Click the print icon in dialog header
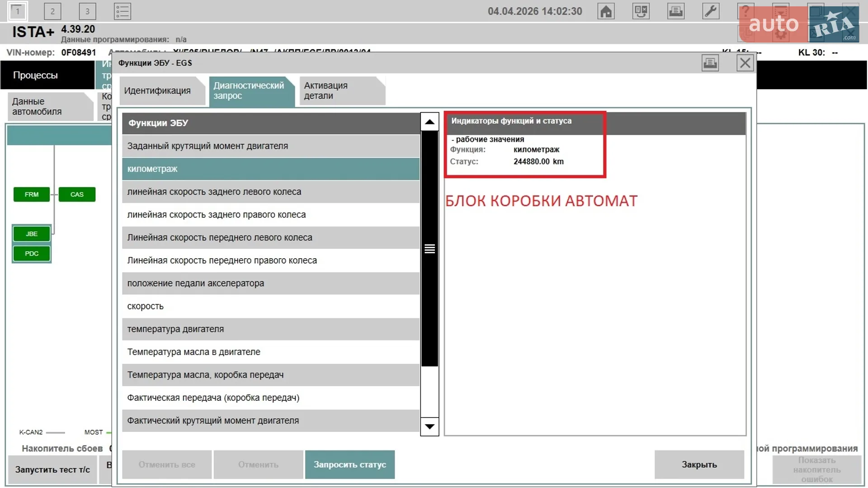Viewport: 868px width, 488px height. [710, 63]
